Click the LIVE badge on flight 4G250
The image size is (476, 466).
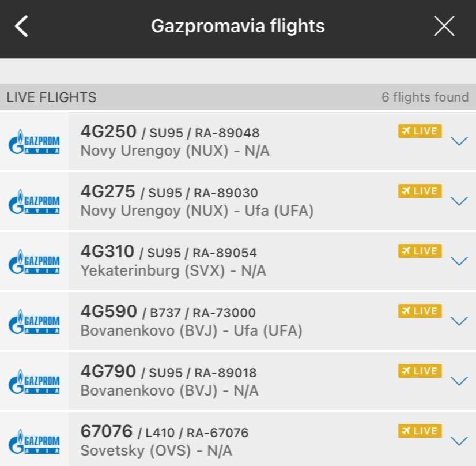click(x=420, y=131)
